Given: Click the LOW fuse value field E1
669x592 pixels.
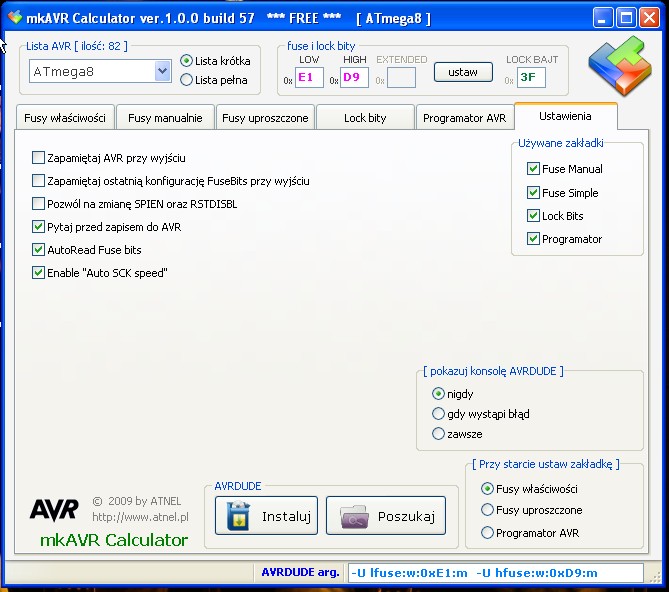Looking at the screenshot, I should pos(309,78).
